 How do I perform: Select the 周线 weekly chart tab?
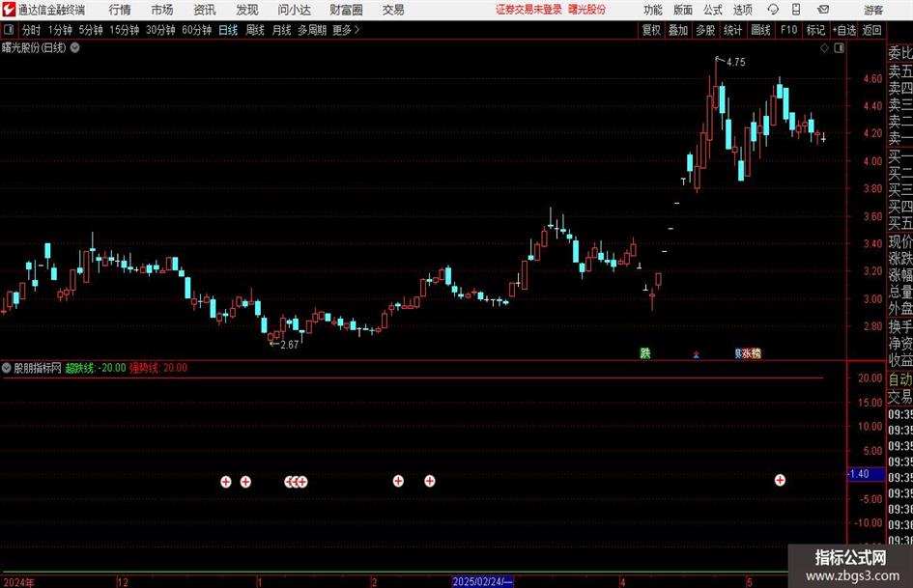tap(254, 30)
